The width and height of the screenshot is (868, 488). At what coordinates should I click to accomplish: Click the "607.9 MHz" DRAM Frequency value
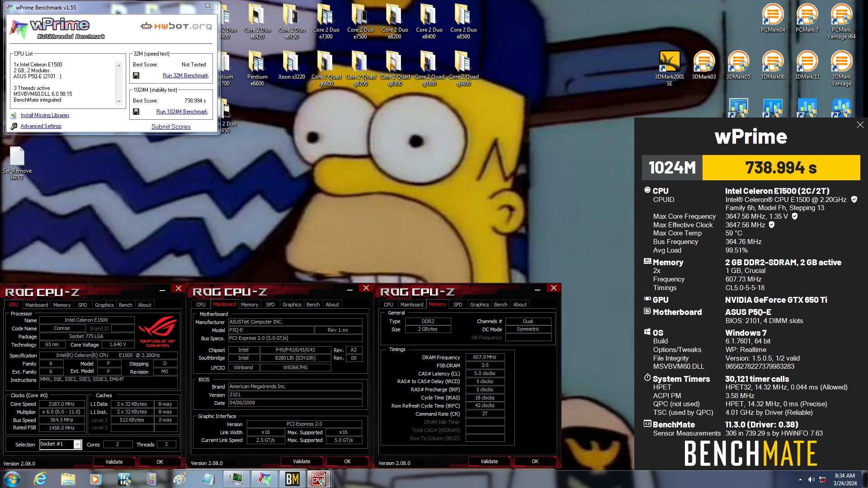tap(485, 357)
